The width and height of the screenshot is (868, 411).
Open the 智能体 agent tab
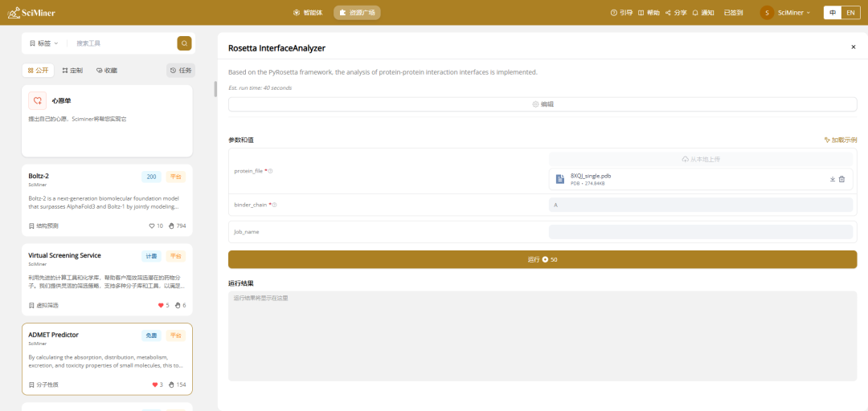click(307, 13)
